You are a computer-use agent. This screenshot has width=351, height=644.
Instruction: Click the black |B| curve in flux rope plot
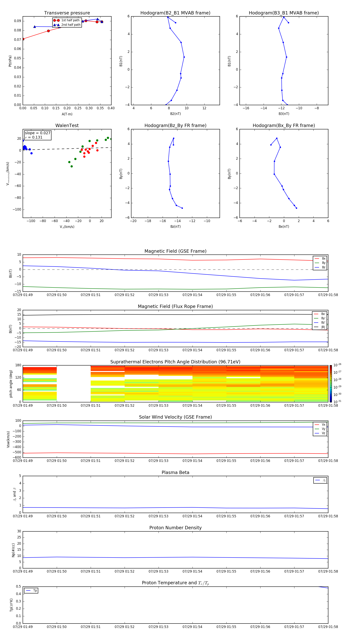click(175, 315)
